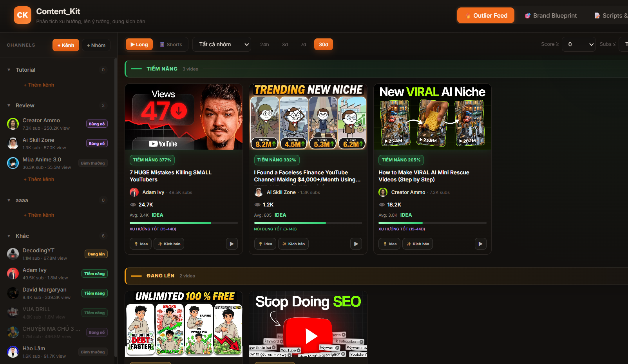This screenshot has width=628, height=364.
Task: Select the Creator Ammo channel avatar
Action: 13,124
